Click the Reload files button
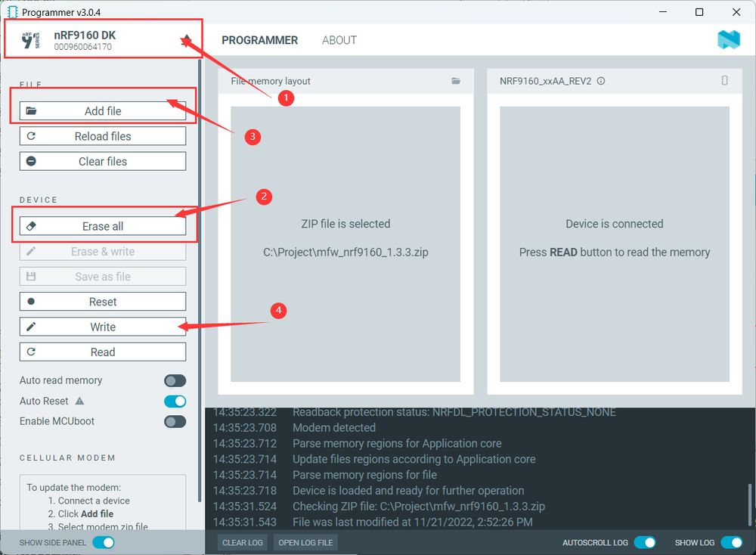 103,136
